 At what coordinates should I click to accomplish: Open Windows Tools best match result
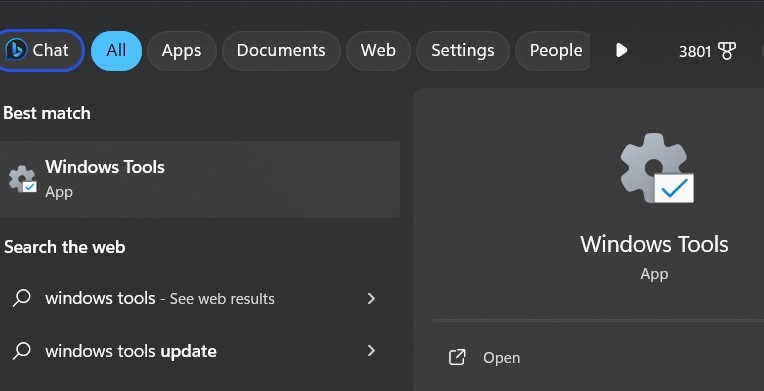click(200, 179)
